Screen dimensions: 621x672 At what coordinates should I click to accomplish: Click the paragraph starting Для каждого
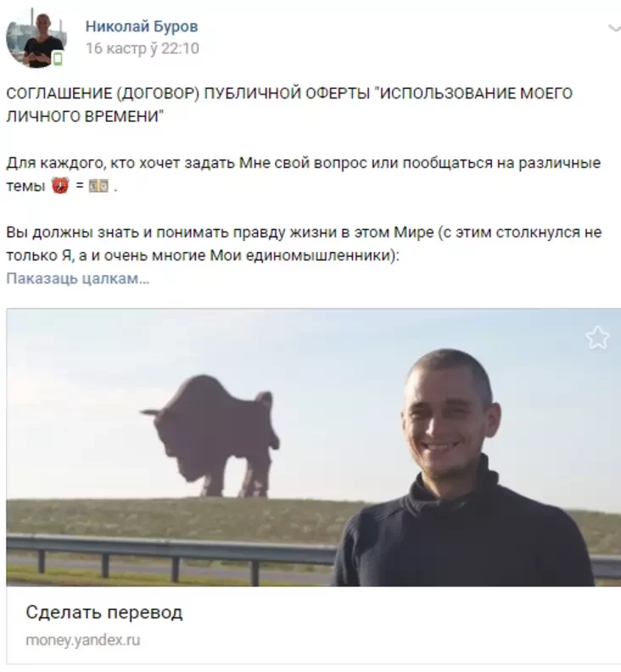(304, 175)
